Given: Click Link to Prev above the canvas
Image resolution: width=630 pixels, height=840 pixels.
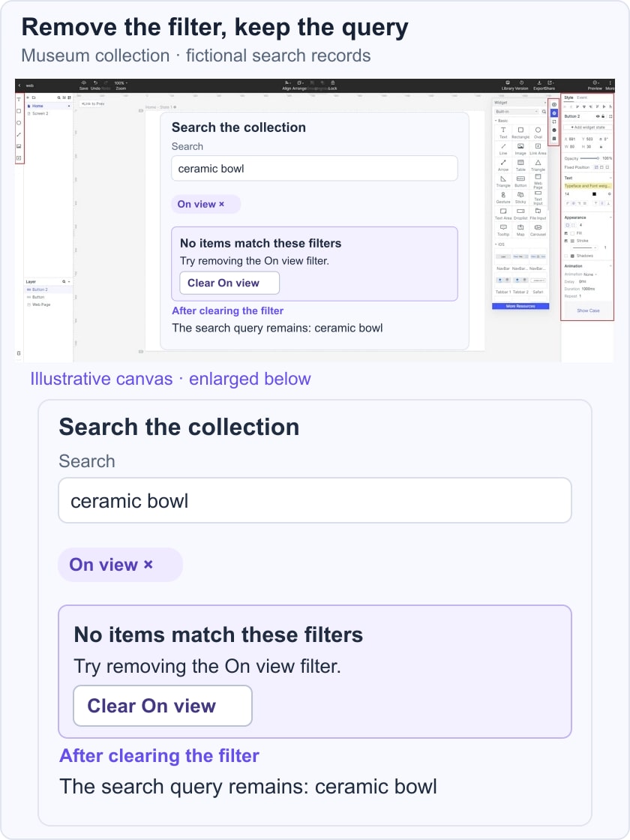Looking at the screenshot, I should pos(93,103).
